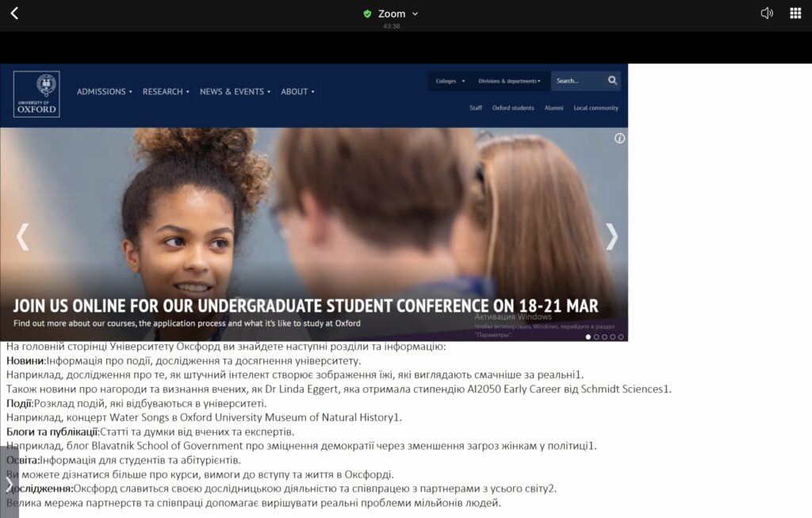Click 'Oxford University Museum of Natural History' text
This screenshot has width=812, height=518.
coord(287,417)
